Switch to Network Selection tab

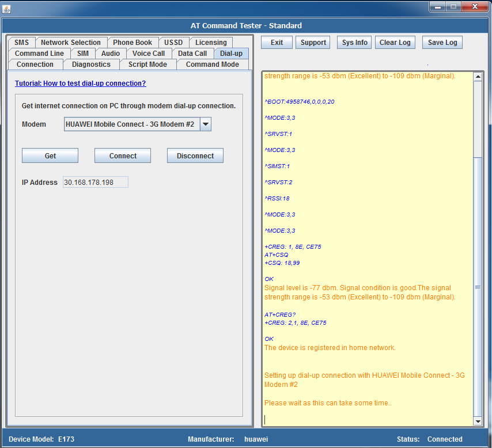click(x=71, y=43)
